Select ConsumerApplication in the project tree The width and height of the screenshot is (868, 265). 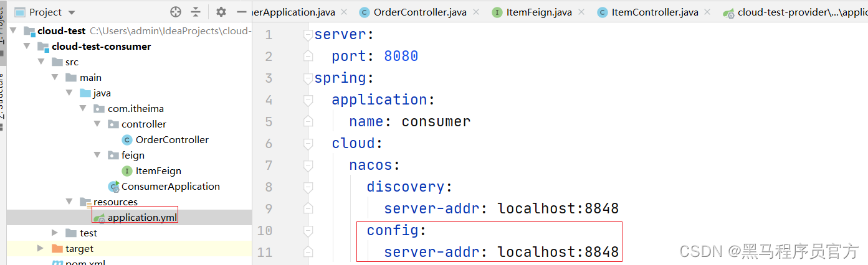pyautogui.click(x=170, y=186)
